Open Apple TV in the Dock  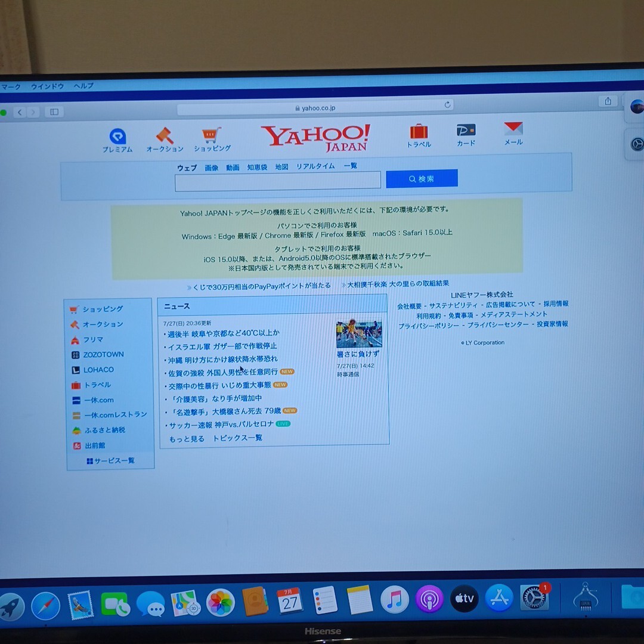pyautogui.click(x=464, y=599)
